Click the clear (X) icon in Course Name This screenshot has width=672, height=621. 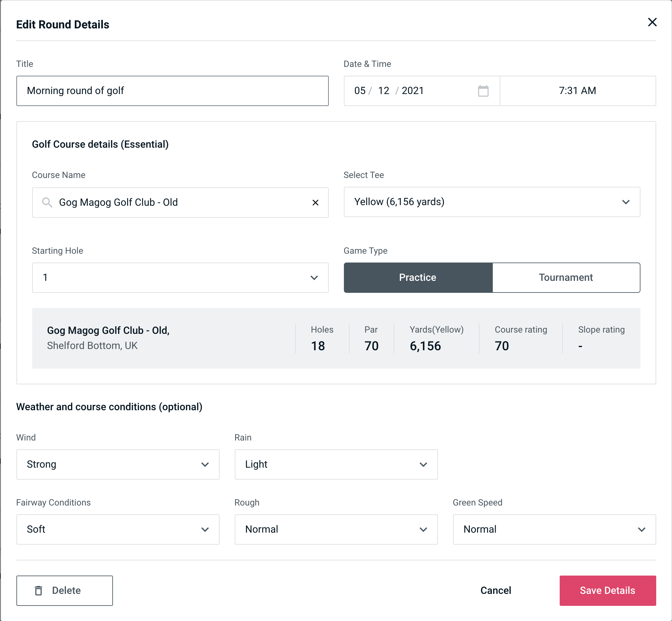pyautogui.click(x=315, y=202)
